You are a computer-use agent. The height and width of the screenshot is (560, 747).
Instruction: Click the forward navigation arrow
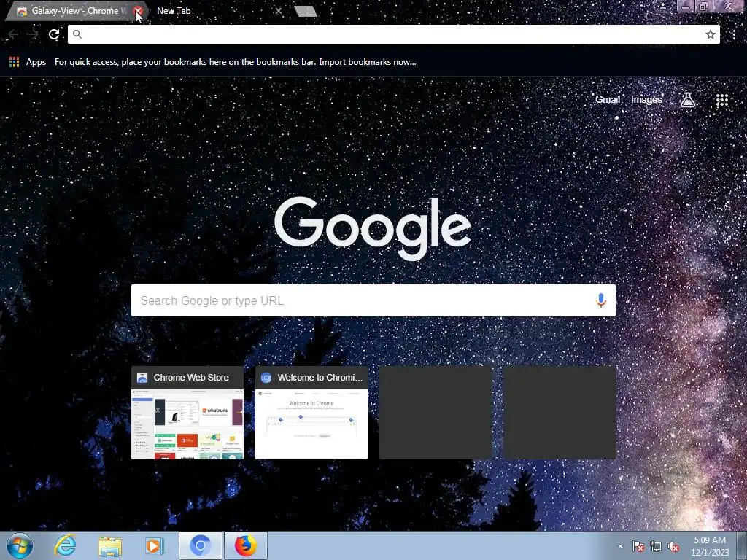coord(33,34)
